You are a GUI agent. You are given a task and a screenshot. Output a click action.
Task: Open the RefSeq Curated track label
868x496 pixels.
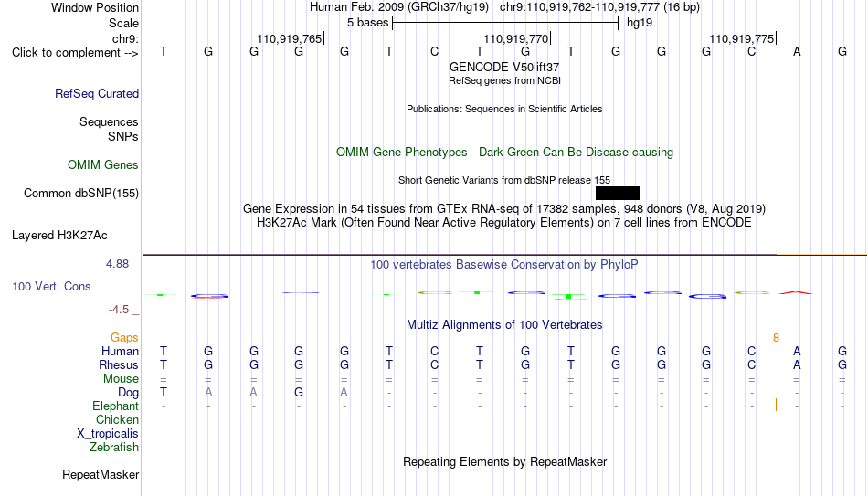pos(96,93)
